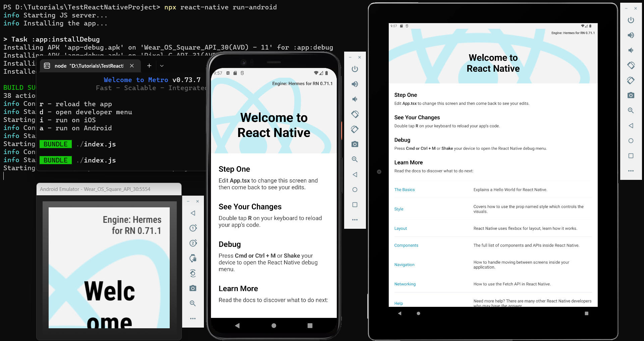Open more options on phone emulator toolbar
Image resolution: width=644 pixels, height=341 pixels.
pos(355,220)
